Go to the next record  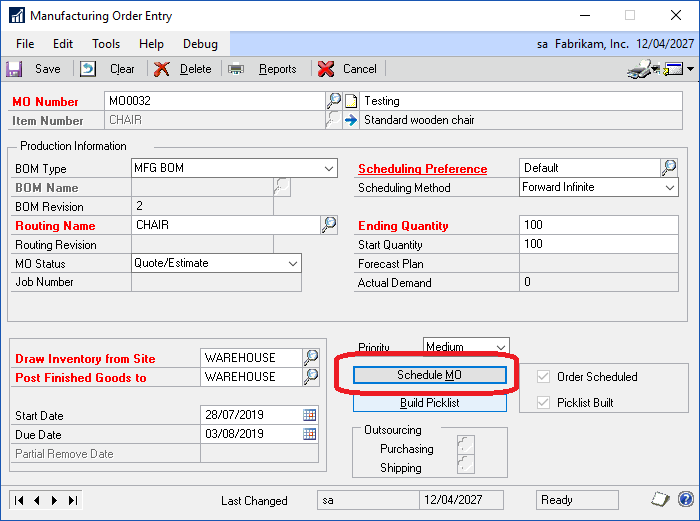click(x=54, y=500)
